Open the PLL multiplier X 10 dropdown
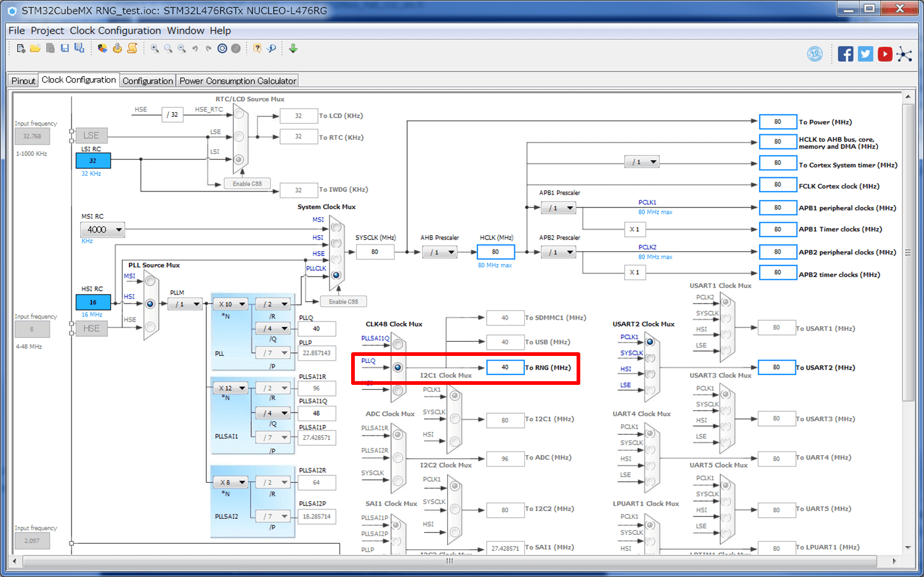Image resolution: width=924 pixels, height=577 pixels. (231, 304)
